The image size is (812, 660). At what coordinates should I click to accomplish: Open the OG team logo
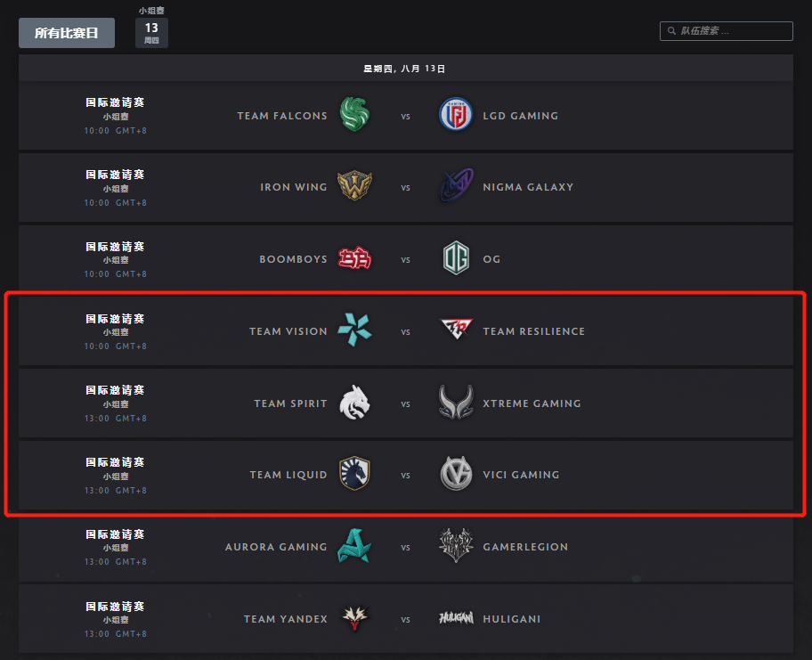point(456,258)
